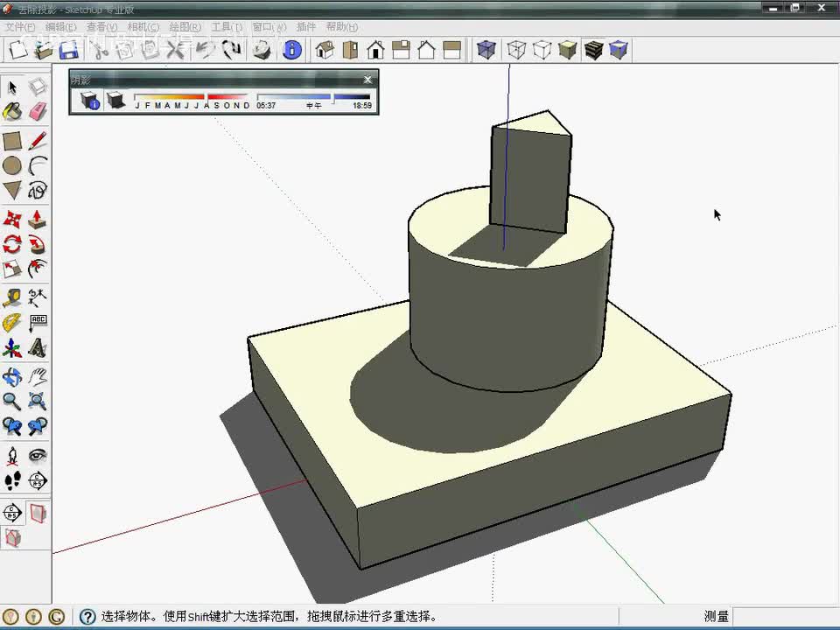Viewport: 840px width, 630px height.
Task: Select the Tape Measure tool
Action: 12,298
